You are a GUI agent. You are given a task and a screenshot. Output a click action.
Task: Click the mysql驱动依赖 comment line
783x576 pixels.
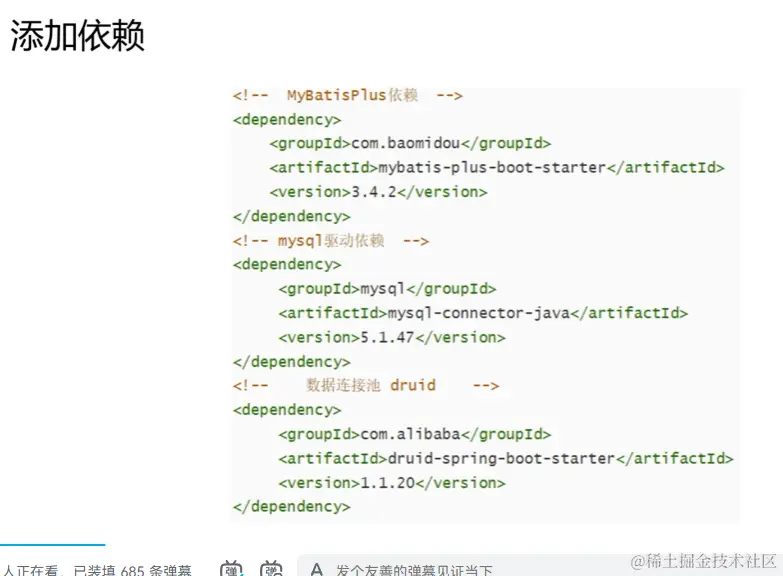coord(331,241)
